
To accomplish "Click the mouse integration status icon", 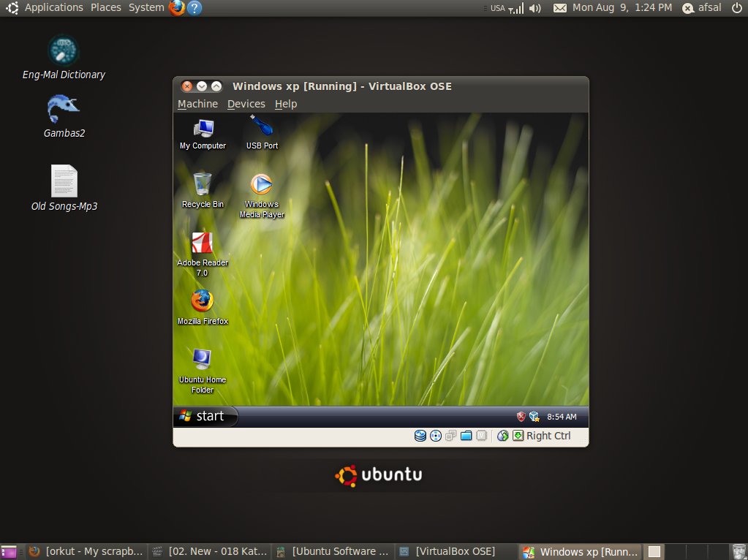I will coord(503,436).
